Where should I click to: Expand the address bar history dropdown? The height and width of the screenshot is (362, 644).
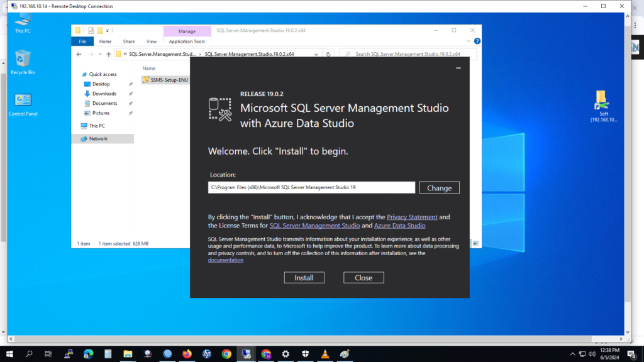click(316, 54)
